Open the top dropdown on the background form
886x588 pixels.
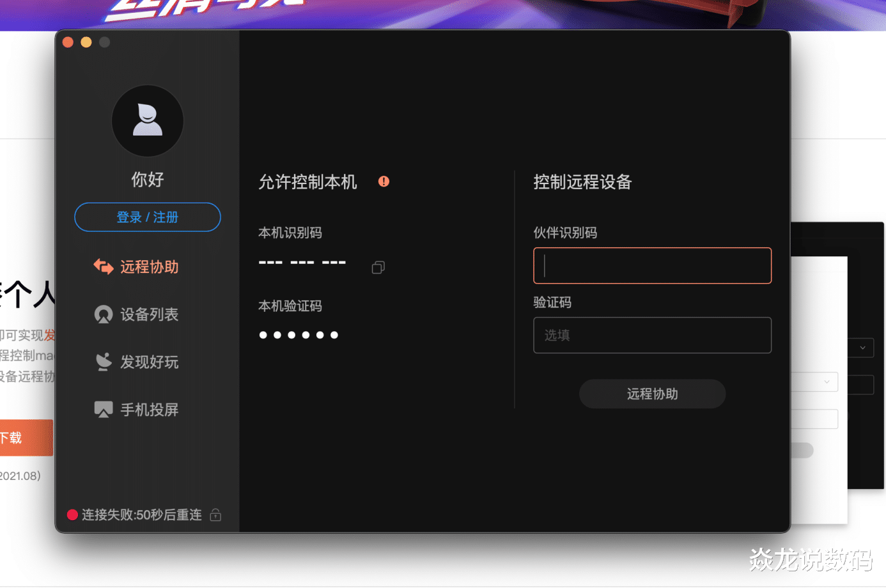(x=861, y=347)
